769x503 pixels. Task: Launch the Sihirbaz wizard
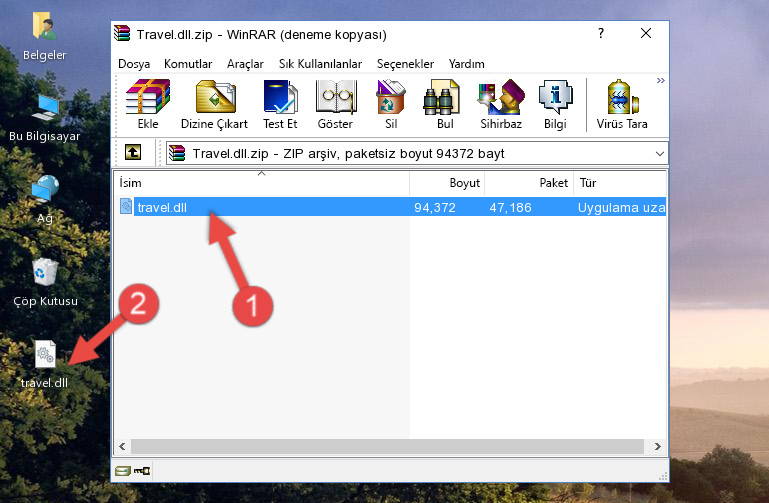tap(501, 104)
